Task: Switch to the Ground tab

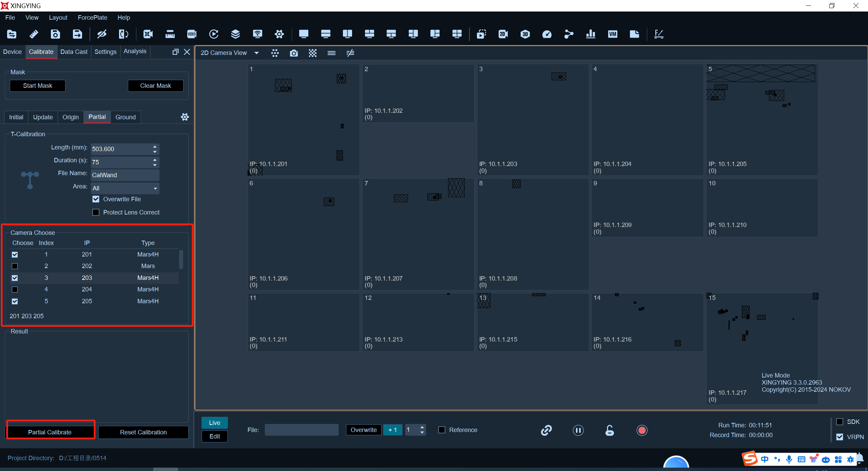Action: tap(126, 117)
